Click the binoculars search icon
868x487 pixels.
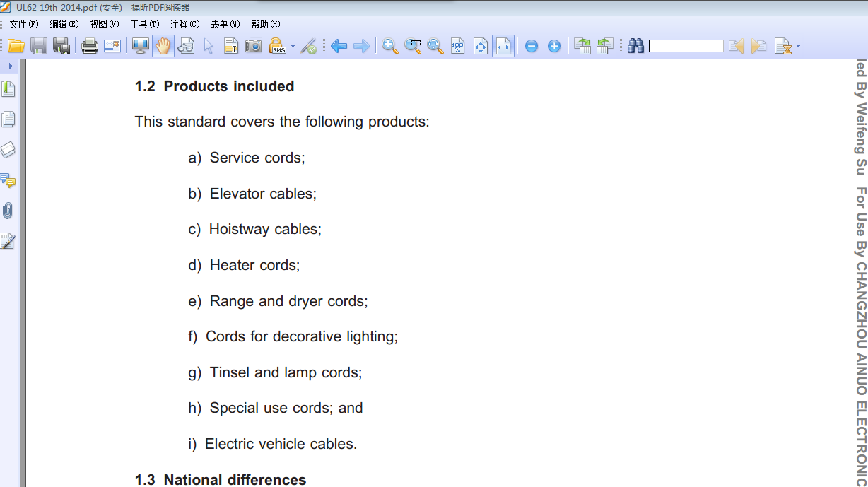coord(635,47)
